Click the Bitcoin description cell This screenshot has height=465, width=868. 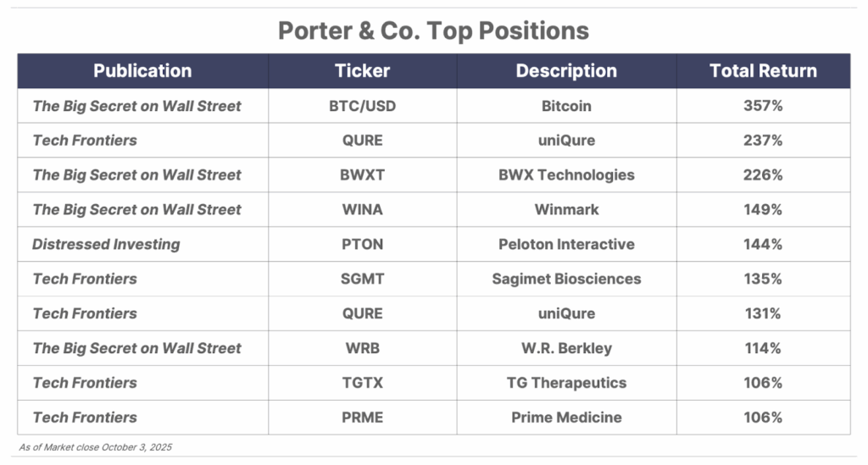coord(566,106)
